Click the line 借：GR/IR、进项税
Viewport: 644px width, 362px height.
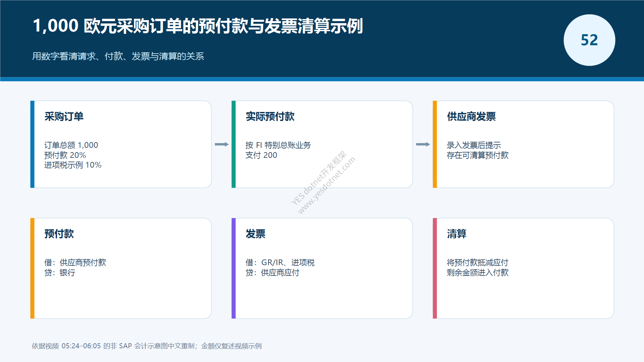[280, 262]
